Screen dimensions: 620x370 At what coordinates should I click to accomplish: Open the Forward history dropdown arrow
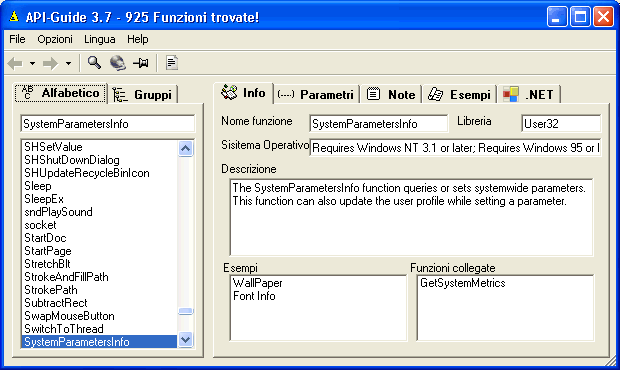[68, 63]
